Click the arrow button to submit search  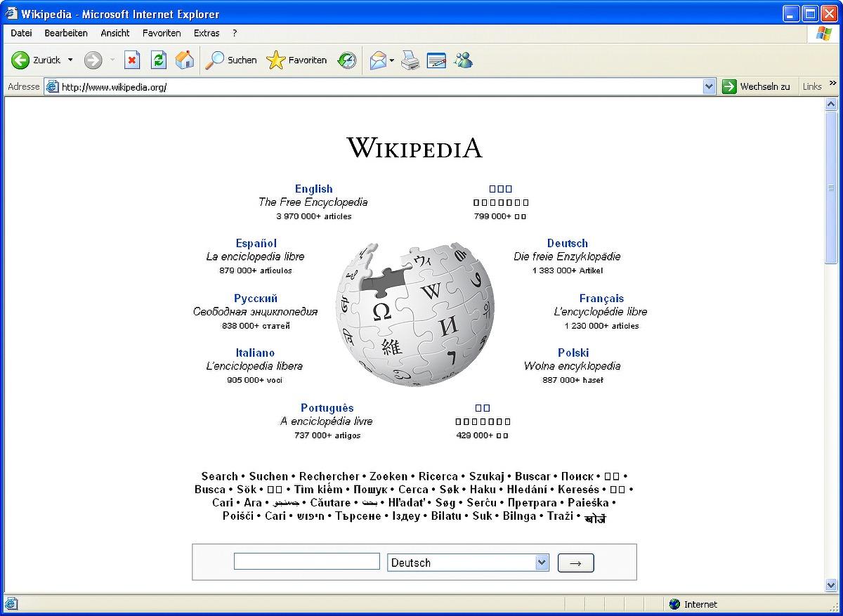point(575,563)
